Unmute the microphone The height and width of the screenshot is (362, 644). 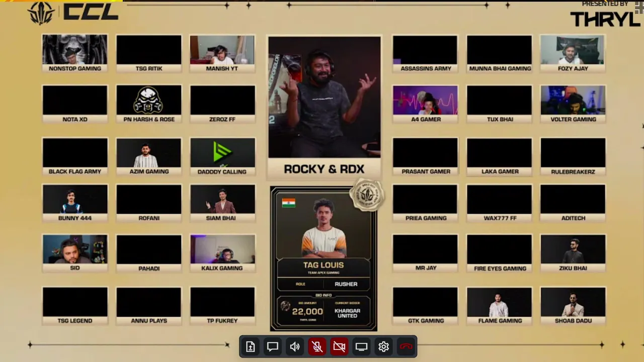click(x=317, y=346)
